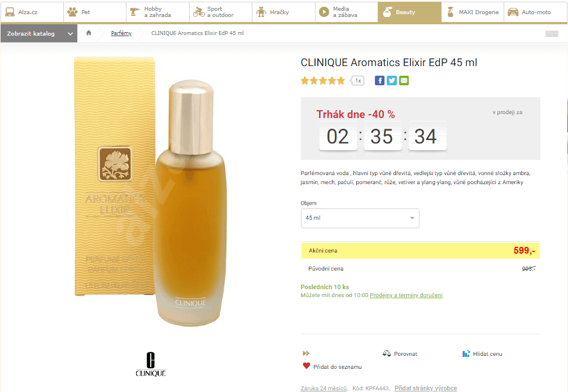Viewport: 568px width, 392px height.
Task: Click the double arrow fast-forward icon
Action: [305, 352]
